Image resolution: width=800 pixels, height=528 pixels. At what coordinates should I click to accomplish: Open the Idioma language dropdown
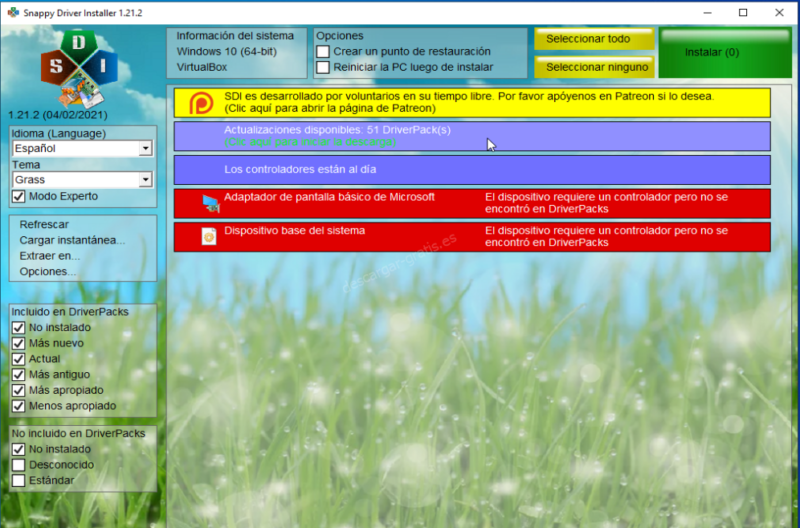[x=82, y=148]
